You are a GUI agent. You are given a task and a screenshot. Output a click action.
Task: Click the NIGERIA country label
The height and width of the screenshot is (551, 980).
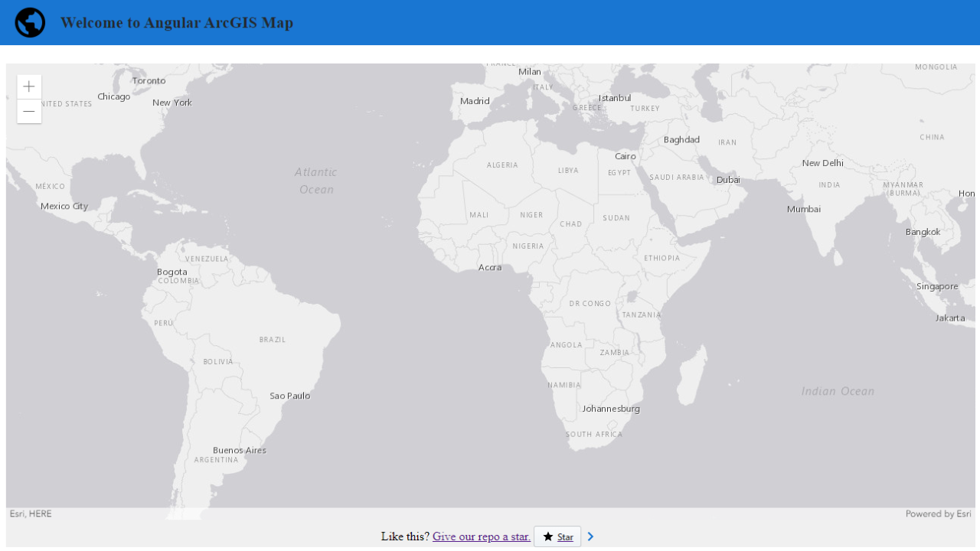(x=528, y=246)
